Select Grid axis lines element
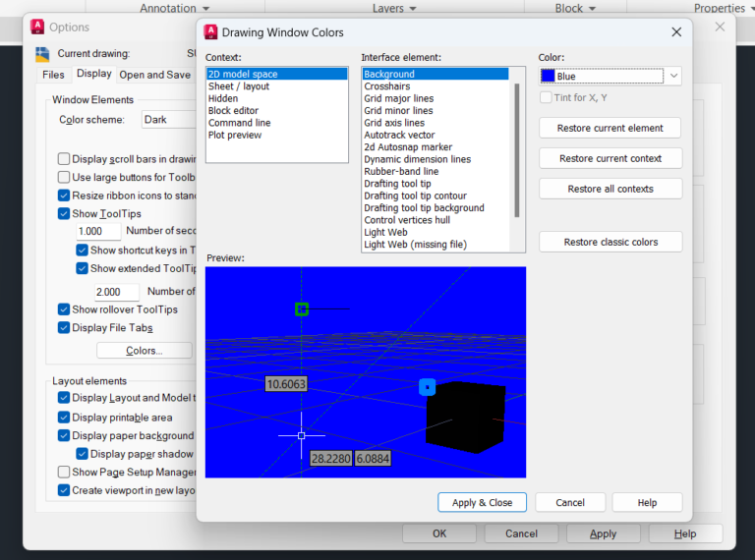Screen dimensions: 755x560 (436, 123)
